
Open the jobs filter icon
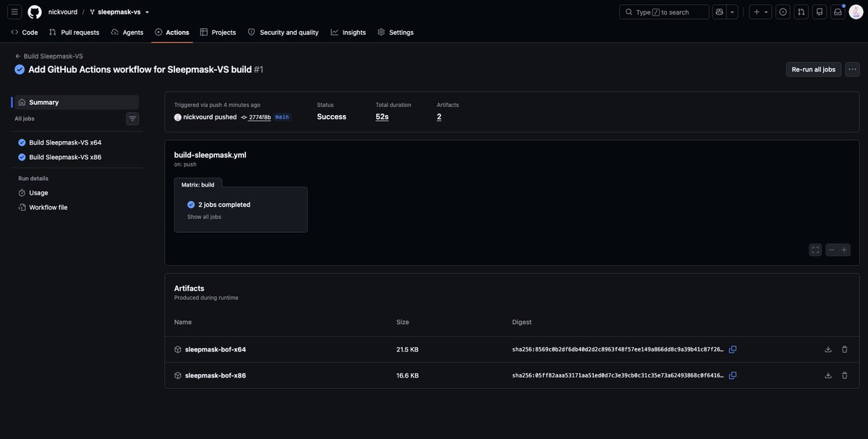(132, 119)
